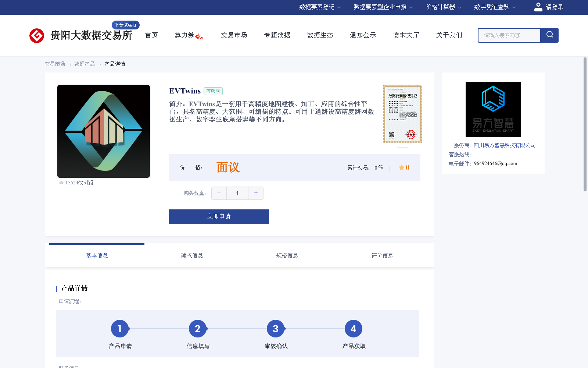Click step 1 产品申请 circle
This screenshot has width=588, height=368.
click(x=120, y=329)
